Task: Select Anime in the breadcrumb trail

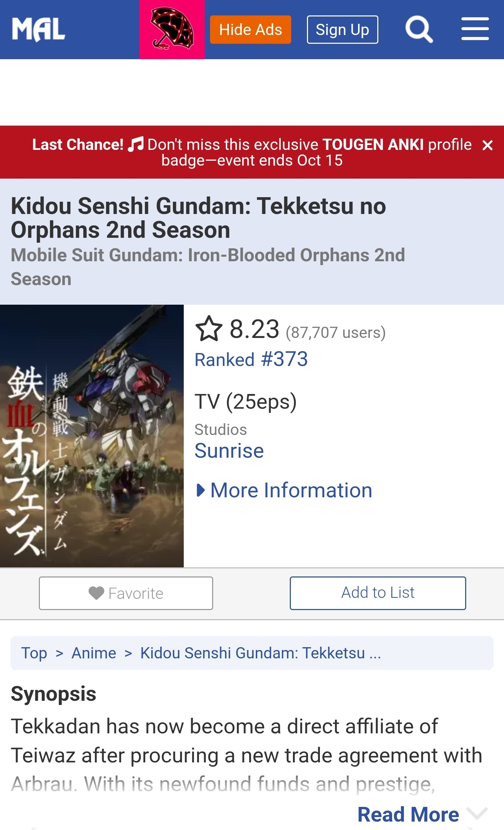Action: click(x=94, y=653)
